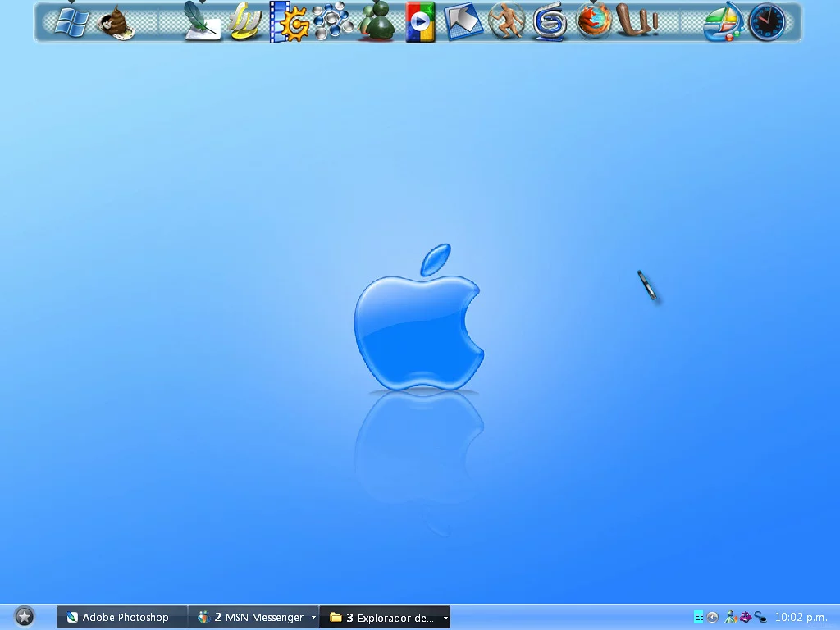
Task: Open the green MSN Messenger buddy icon
Action: click(x=377, y=22)
